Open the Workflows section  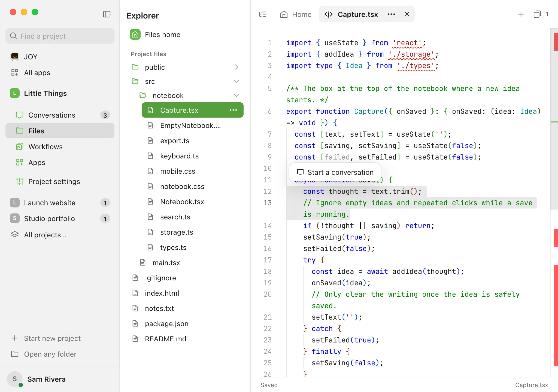coord(60,146)
